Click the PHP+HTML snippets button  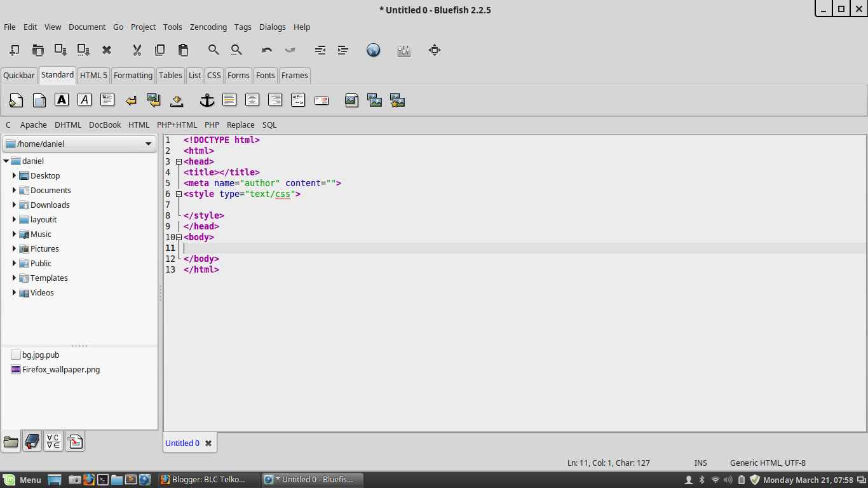coord(177,125)
